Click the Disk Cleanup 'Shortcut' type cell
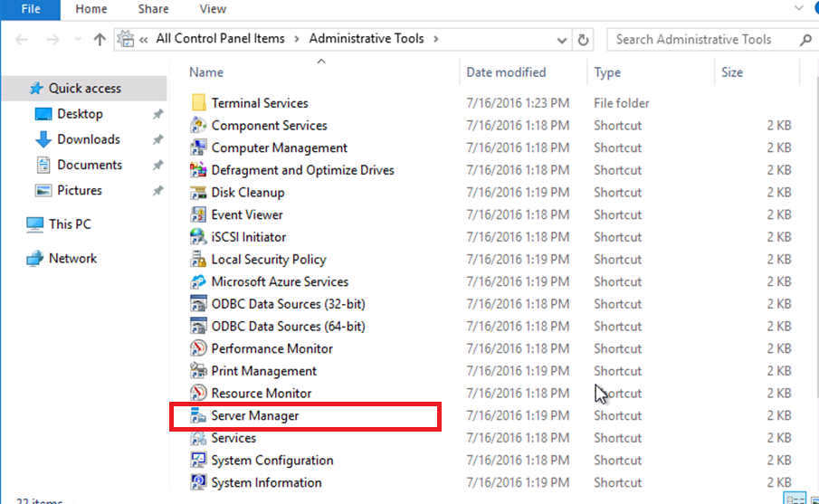819x504 pixels. click(x=617, y=193)
